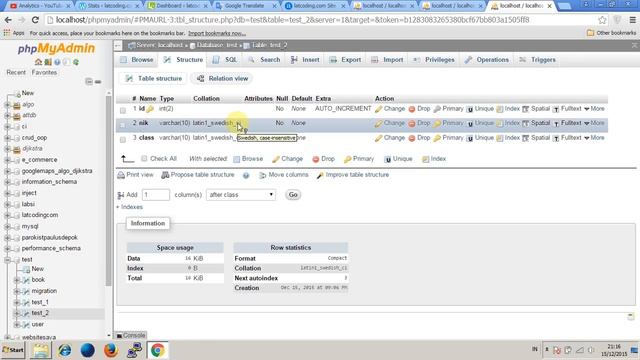The width and height of the screenshot is (640, 360).
Task: Open the Insert tab
Action: 305,60
